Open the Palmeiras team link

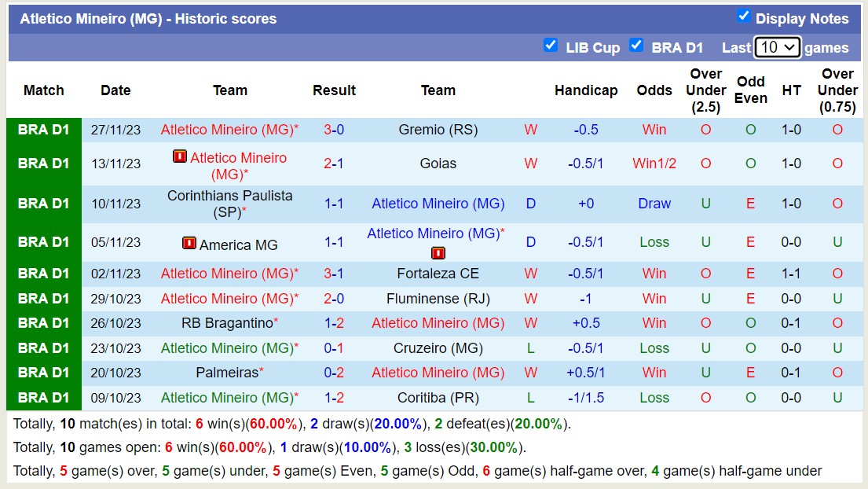(x=227, y=373)
